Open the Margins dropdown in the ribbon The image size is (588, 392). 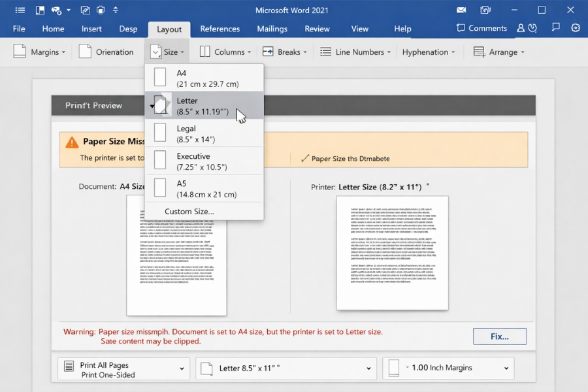(39, 52)
